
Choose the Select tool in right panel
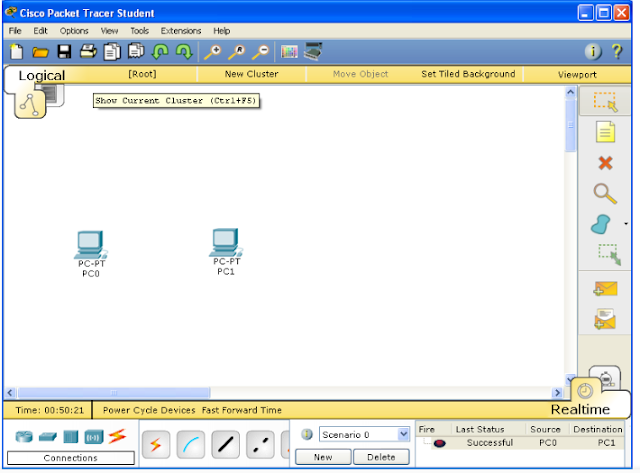click(605, 101)
